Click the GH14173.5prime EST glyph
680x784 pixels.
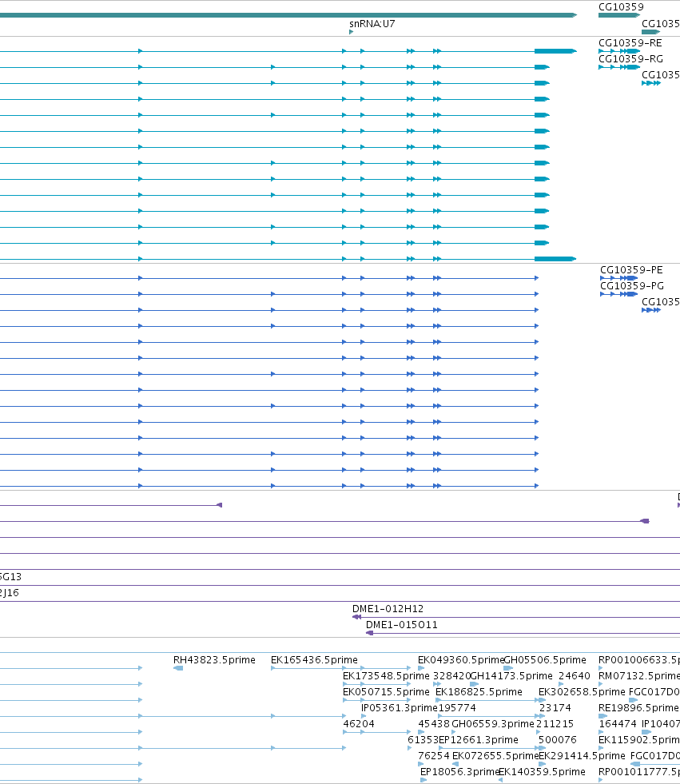point(475,684)
